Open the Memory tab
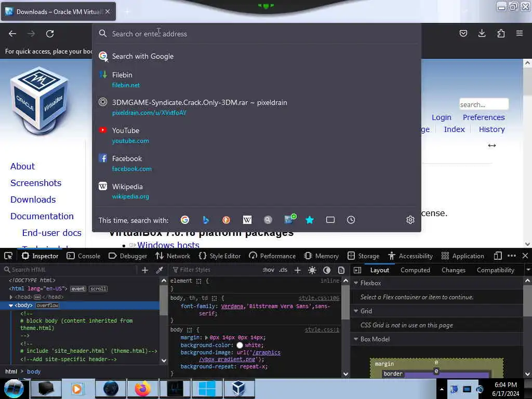 click(x=321, y=256)
